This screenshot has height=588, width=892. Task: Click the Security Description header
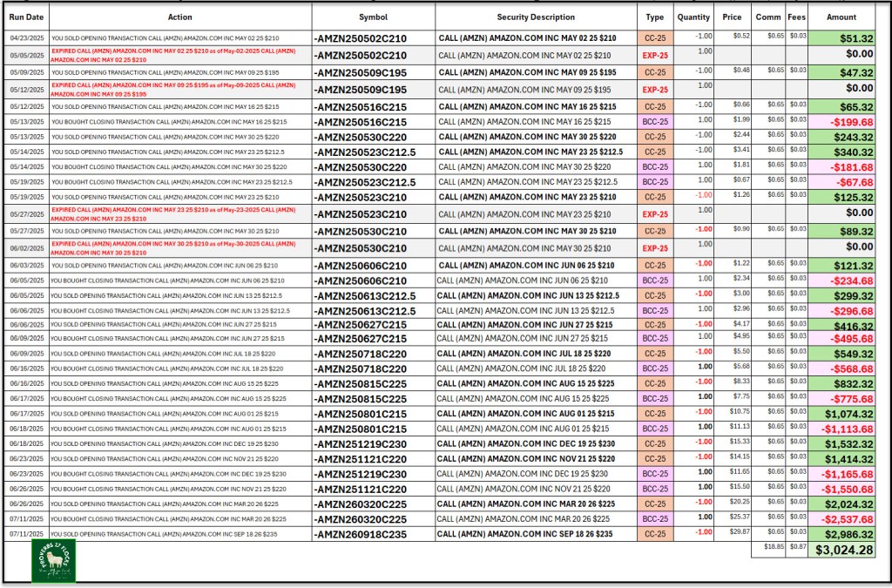point(536,17)
